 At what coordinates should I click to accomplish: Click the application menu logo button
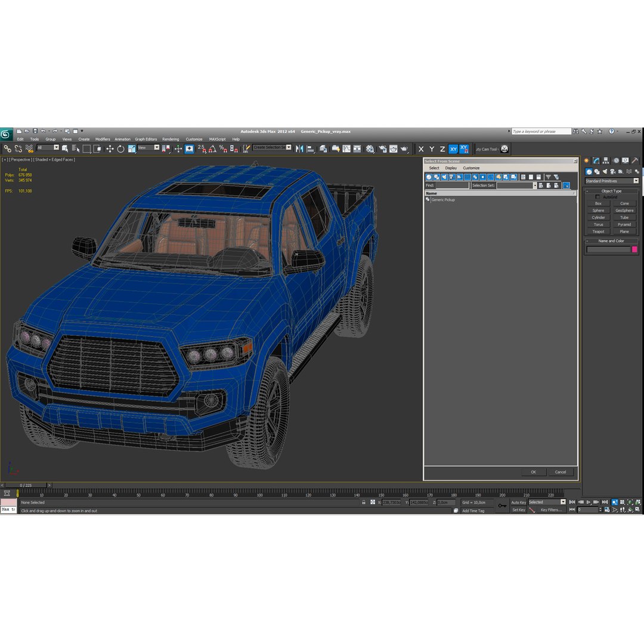[x=6, y=134]
